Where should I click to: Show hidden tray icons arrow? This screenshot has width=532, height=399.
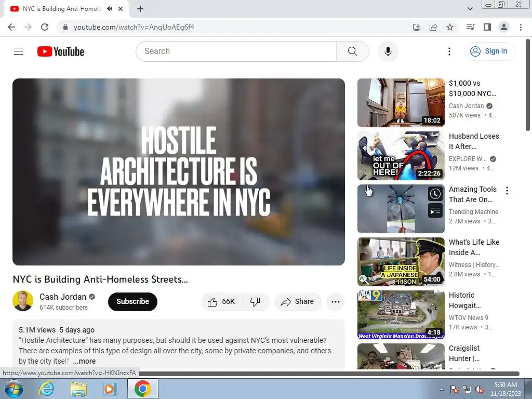click(442, 389)
